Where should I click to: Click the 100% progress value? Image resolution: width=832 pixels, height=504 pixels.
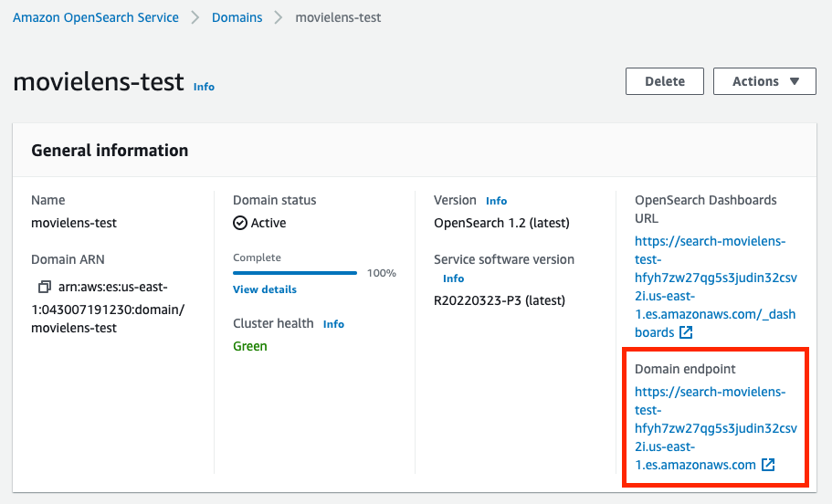click(382, 273)
